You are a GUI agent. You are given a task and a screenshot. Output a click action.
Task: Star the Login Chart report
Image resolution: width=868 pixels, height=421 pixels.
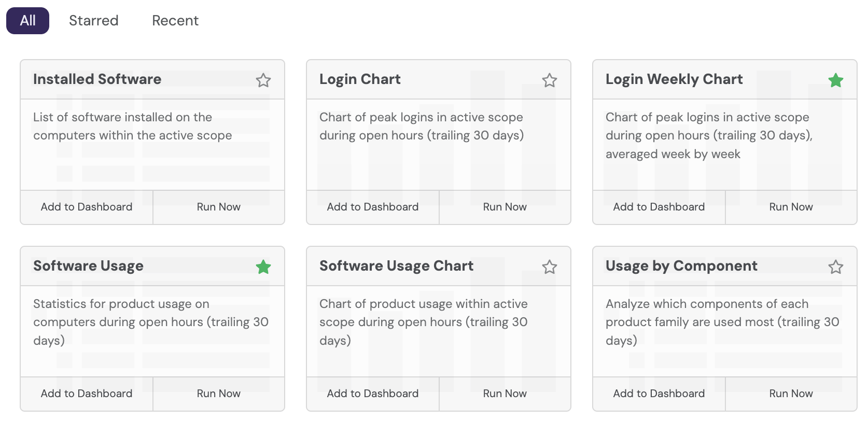point(550,80)
